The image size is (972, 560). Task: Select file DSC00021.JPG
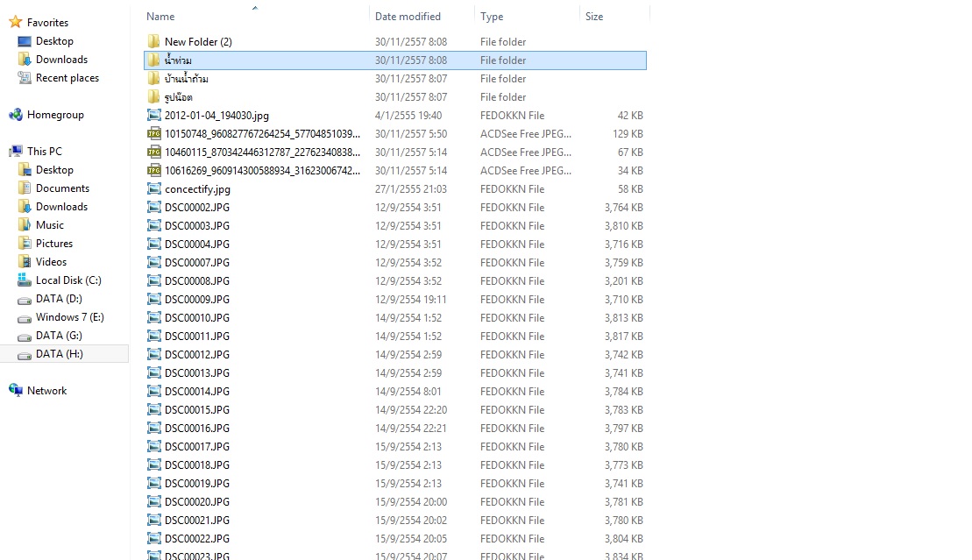coord(395,521)
